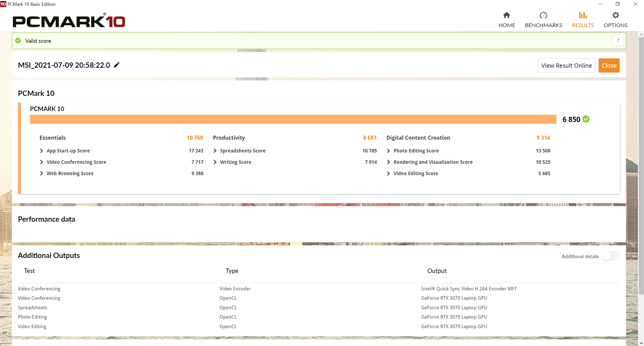Click the Performance data heading
Screen dimensions: 644x346
(47, 219)
